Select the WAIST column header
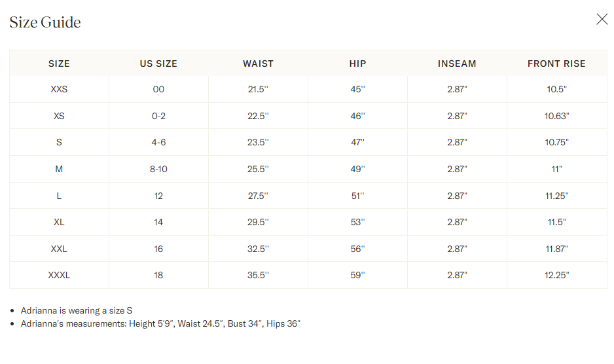This screenshot has height=364, width=614. [x=258, y=64]
